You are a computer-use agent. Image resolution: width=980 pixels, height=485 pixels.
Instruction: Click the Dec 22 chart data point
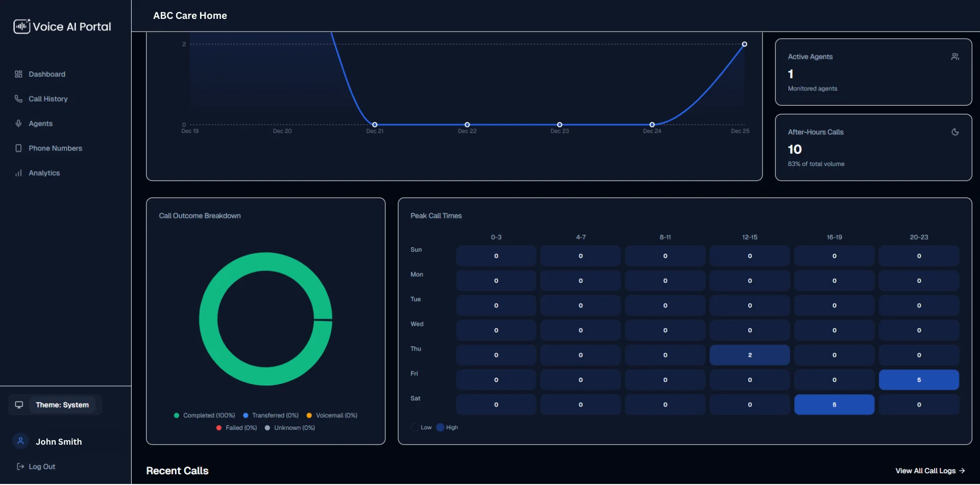tap(467, 125)
